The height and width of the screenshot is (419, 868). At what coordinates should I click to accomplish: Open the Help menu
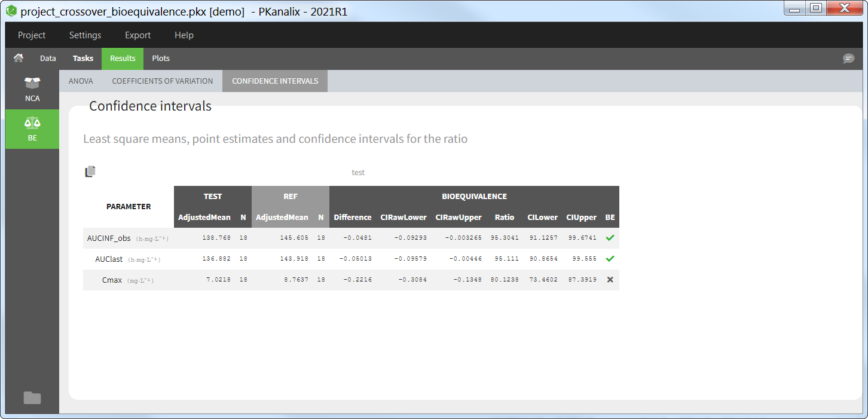click(x=184, y=35)
